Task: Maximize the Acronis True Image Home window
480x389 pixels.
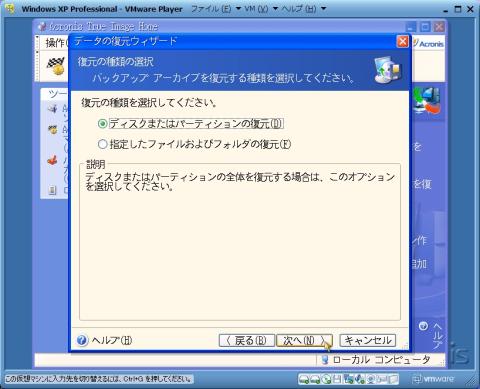Action: pyautogui.click(x=425, y=27)
